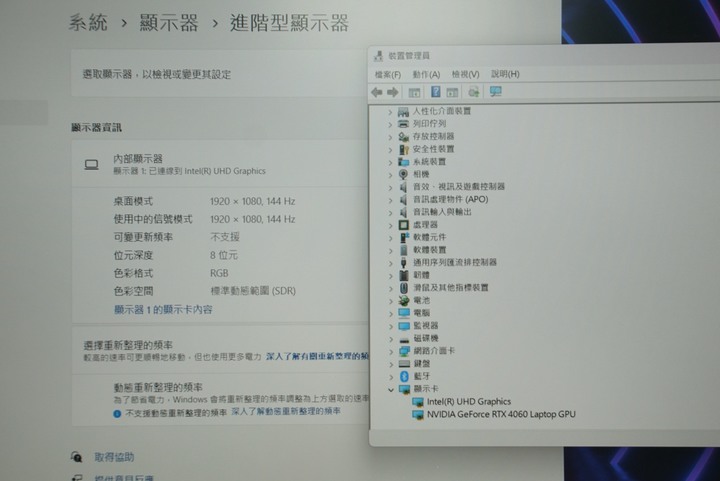Click the disk drive icon beside 磁碟機
The image size is (720, 481).
(404, 339)
